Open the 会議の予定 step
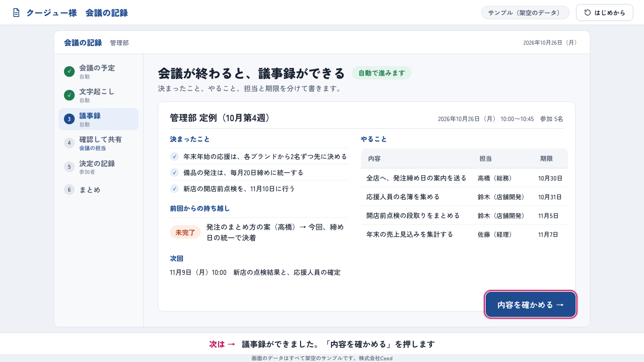 tap(98, 71)
